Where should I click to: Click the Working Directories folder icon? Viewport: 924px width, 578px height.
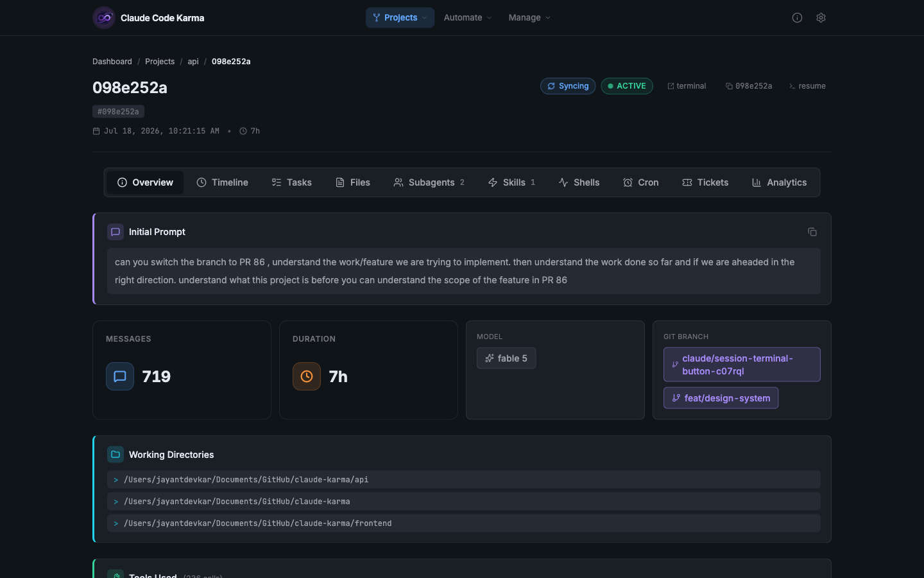click(x=116, y=455)
